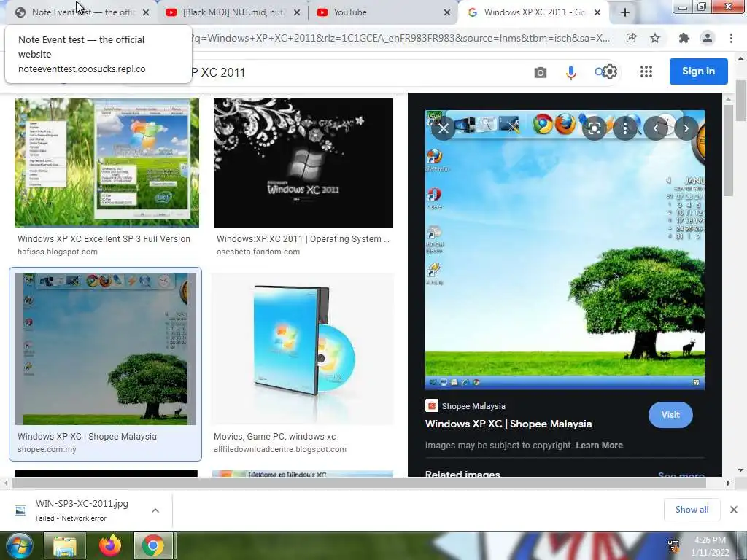Click Show all downloads
This screenshot has height=560, width=747.
point(692,510)
